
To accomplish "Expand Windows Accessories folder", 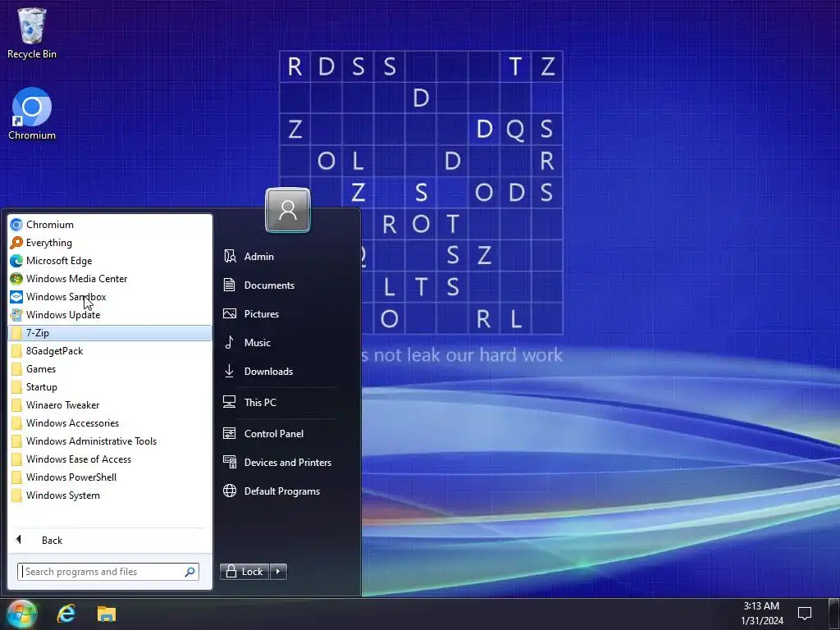I will [110, 423].
